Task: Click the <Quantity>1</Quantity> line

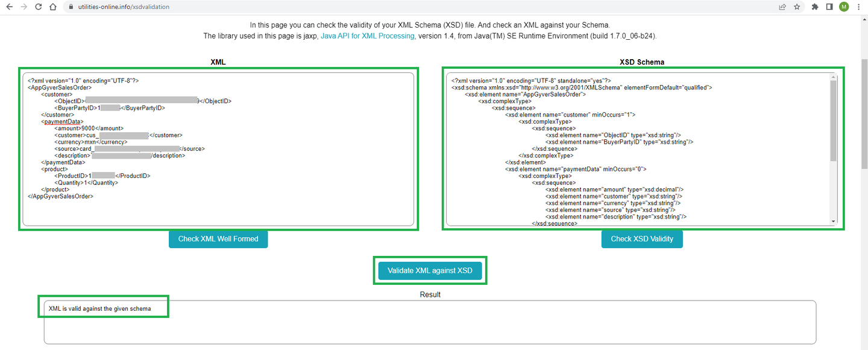Action: coord(86,183)
